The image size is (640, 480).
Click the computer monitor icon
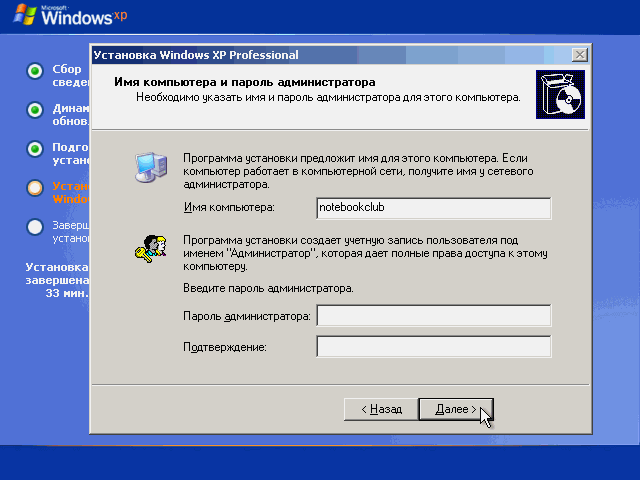[151, 167]
